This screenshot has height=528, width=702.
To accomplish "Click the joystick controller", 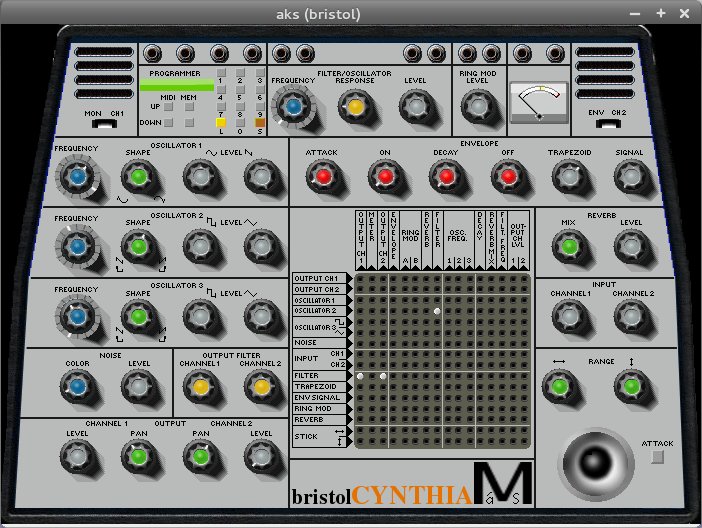I will point(596,464).
